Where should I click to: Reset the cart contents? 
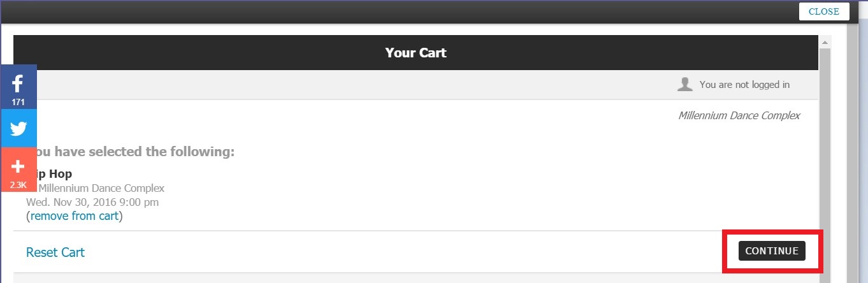coord(55,252)
